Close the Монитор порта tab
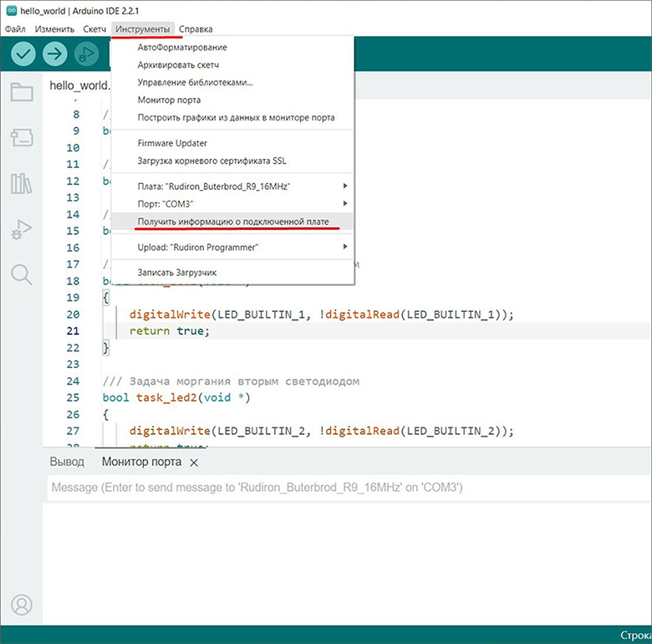 pyautogui.click(x=194, y=463)
